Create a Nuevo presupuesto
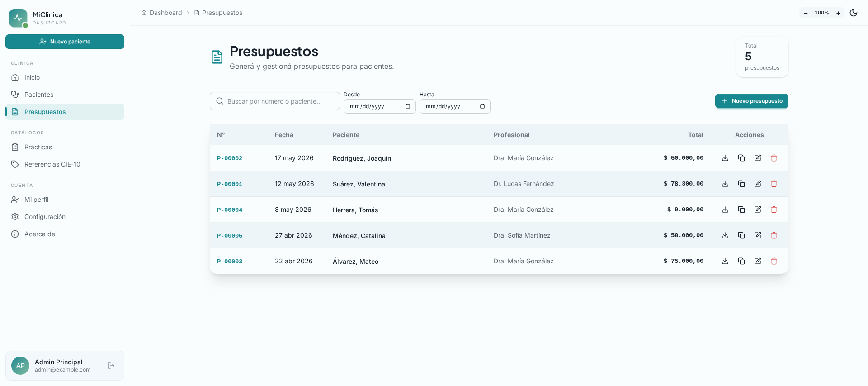 click(x=751, y=101)
